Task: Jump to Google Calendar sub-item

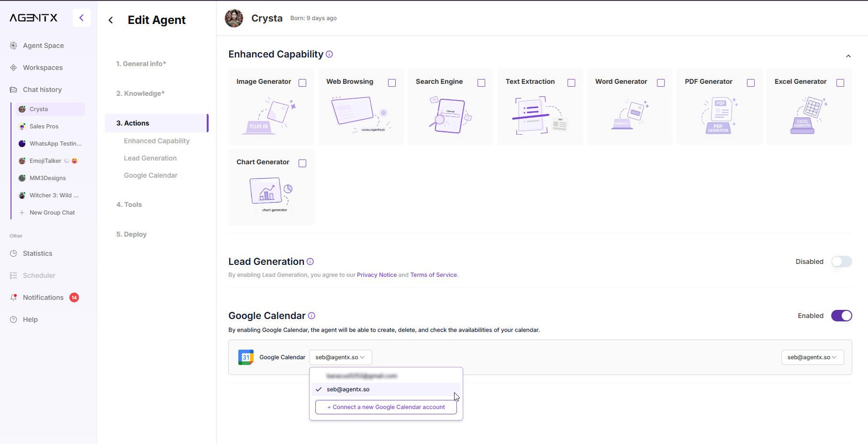Action: point(151,175)
